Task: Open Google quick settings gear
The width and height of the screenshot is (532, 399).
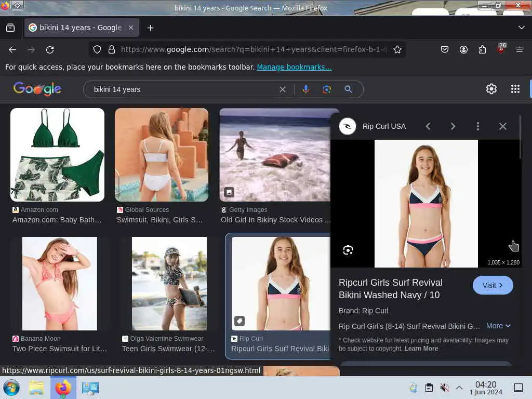Action: 491,89
